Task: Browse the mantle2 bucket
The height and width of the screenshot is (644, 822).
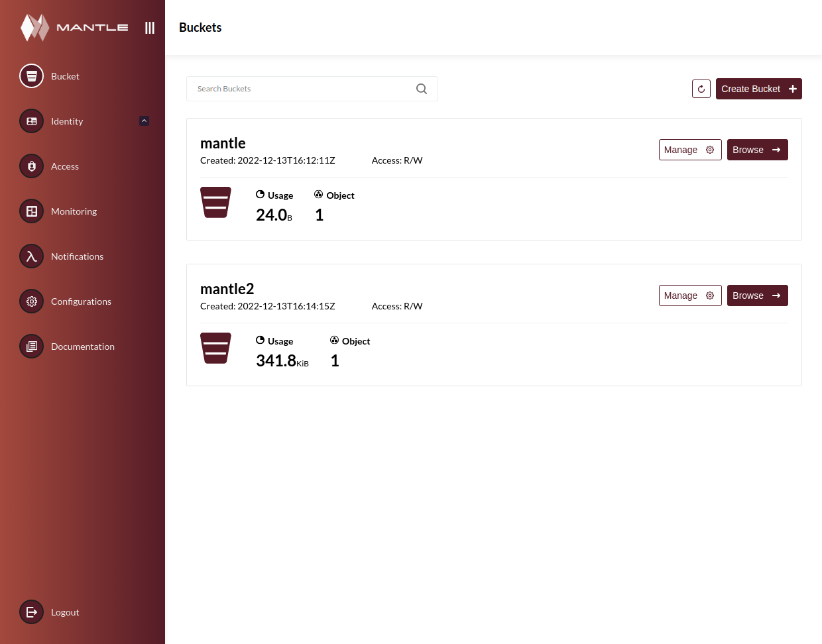Action: (758, 295)
